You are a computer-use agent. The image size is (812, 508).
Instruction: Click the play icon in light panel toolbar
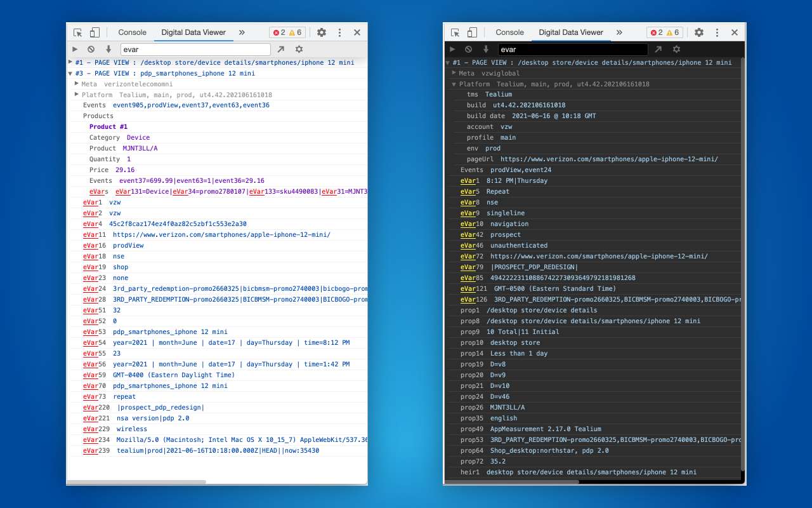(75, 49)
